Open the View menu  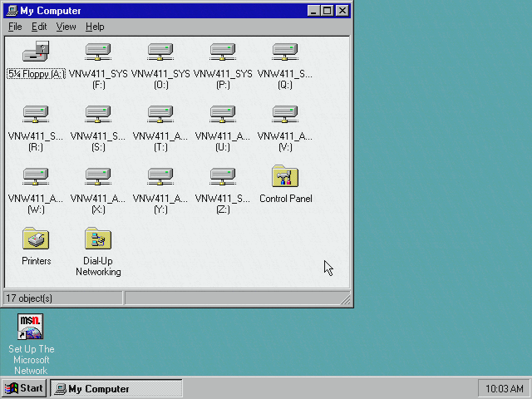pos(66,27)
